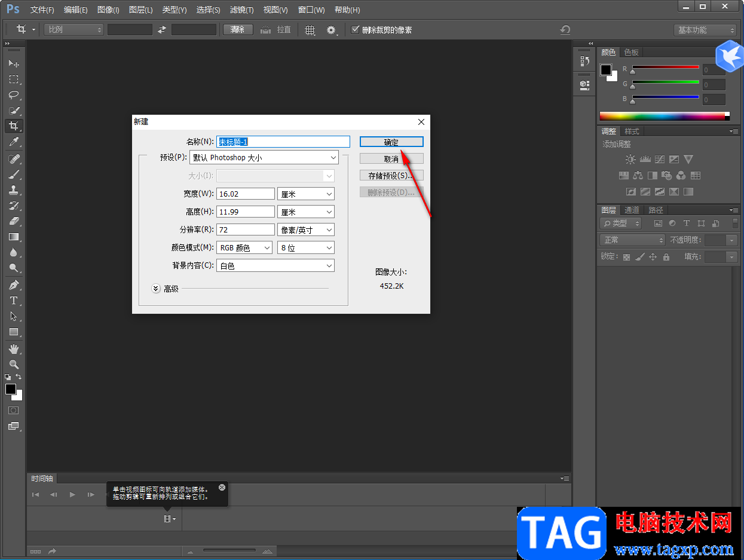Select the Path Selection tool

(14, 316)
